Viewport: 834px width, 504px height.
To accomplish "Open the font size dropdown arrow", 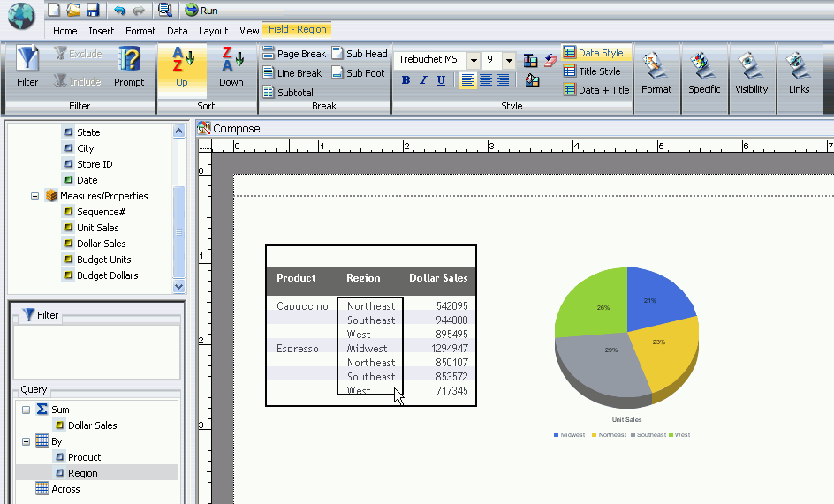I will pos(509,60).
